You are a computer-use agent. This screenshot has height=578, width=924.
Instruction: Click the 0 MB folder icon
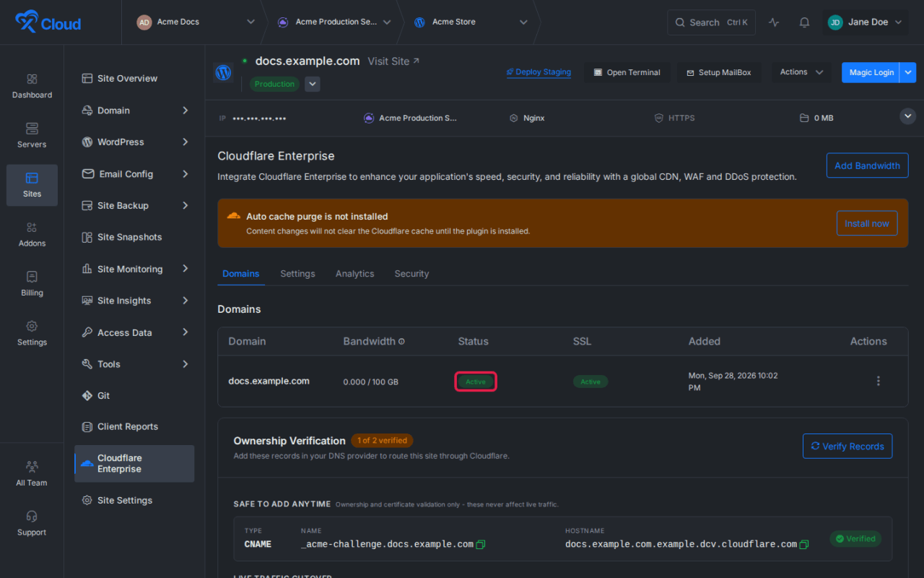coord(804,118)
